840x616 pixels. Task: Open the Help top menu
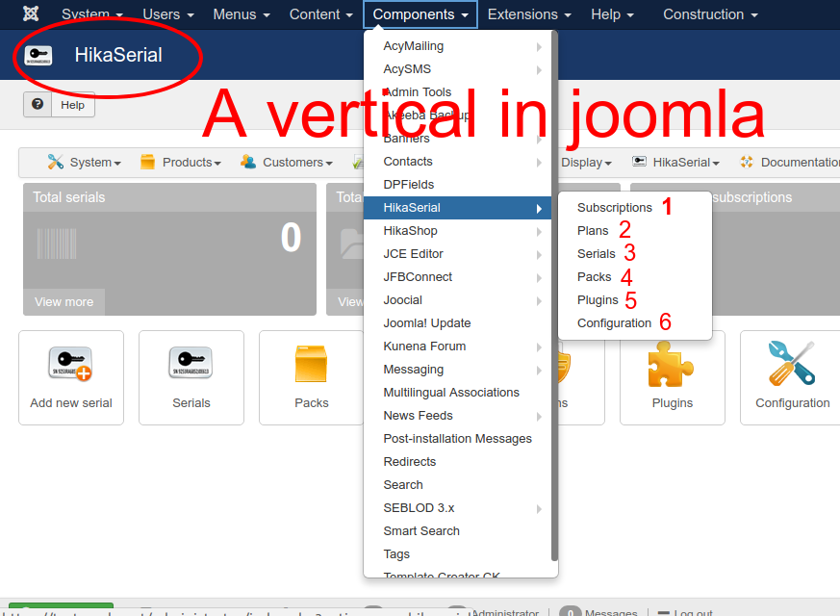(x=612, y=14)
